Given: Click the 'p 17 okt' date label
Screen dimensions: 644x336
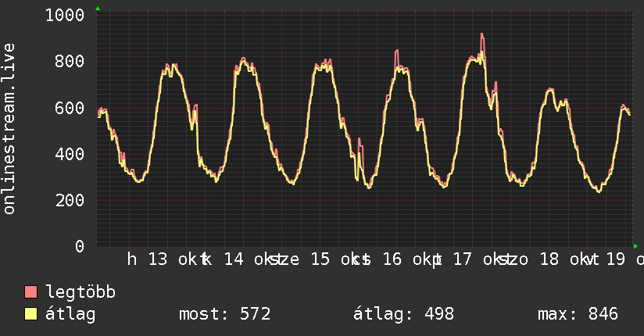Looking at the screenshot, I should tap(471, 259).
